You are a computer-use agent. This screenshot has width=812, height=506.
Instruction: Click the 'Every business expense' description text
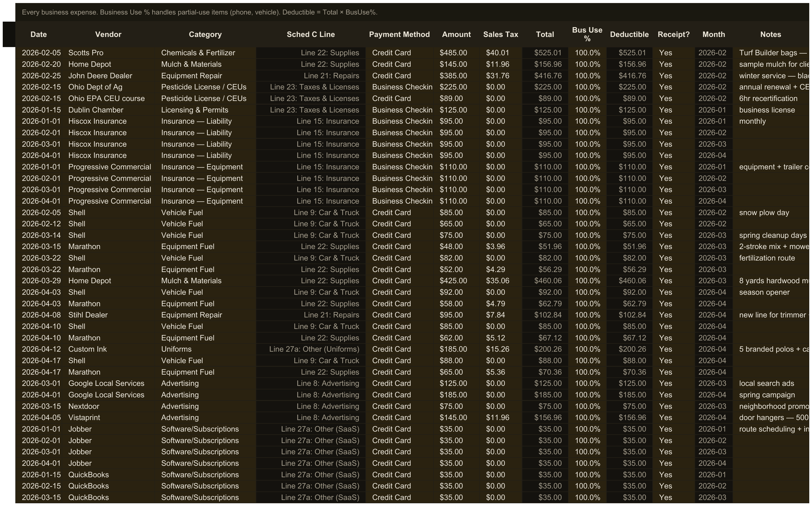pyautogui.click(x=200, y=12)
